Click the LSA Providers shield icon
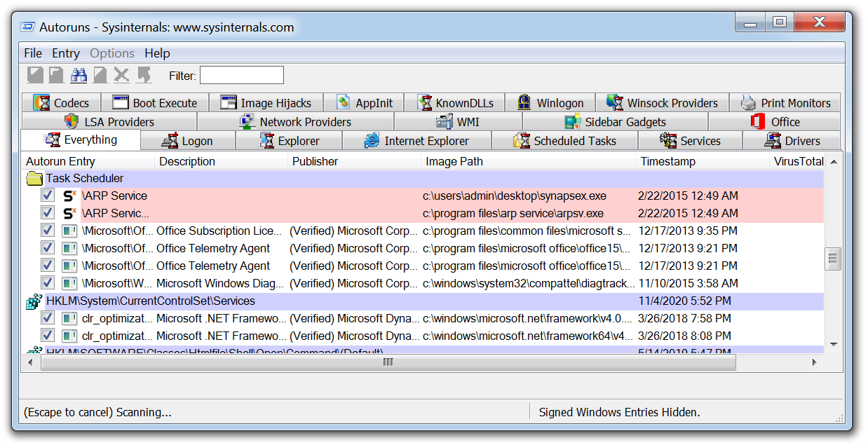The height and width of the screenshot is (445, 868). pos(72,121)
